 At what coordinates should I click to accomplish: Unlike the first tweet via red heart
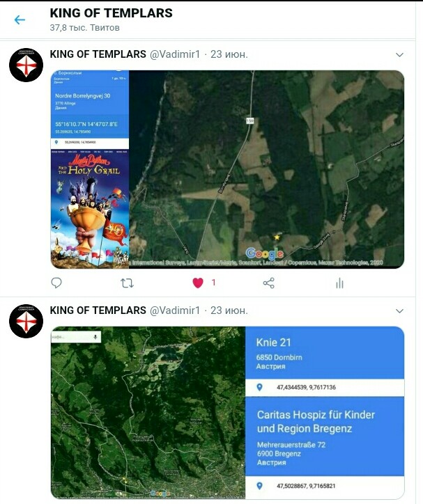click(x=198, y=283)
